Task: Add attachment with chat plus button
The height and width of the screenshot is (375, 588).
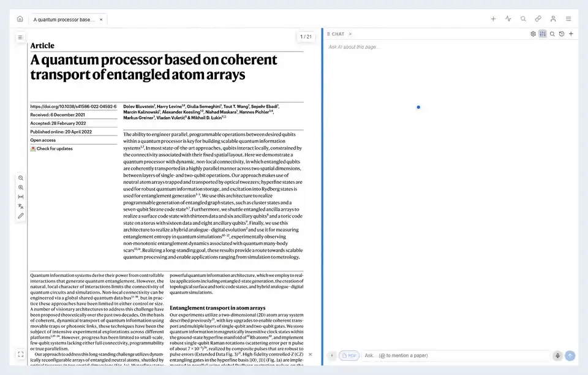Action: click(x=331, y=355)
